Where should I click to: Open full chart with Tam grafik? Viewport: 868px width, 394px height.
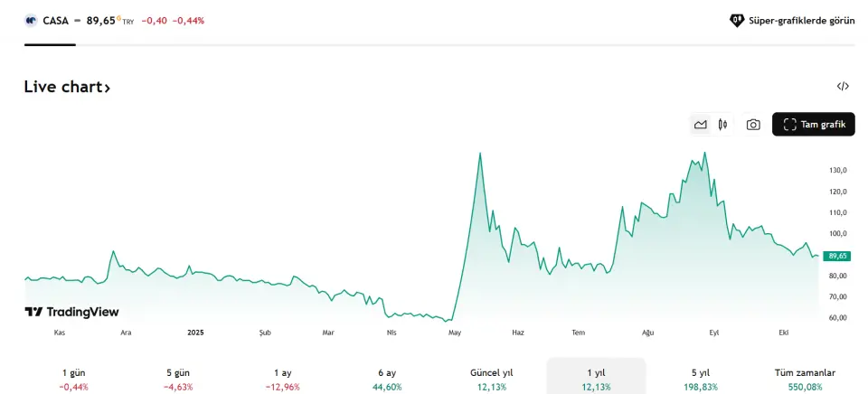[x=813, y=125]
